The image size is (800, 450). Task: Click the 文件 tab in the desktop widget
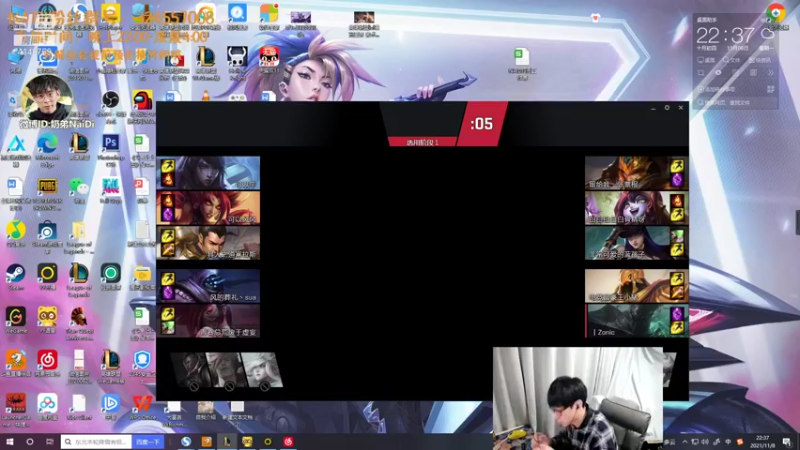pyautogui.click(x=731, y=60)
